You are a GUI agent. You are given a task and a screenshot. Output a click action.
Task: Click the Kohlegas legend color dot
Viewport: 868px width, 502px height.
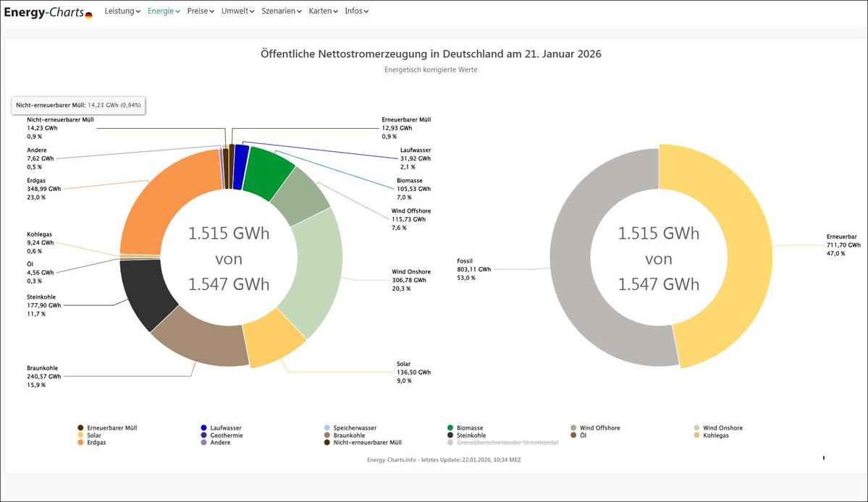point(696,435)
